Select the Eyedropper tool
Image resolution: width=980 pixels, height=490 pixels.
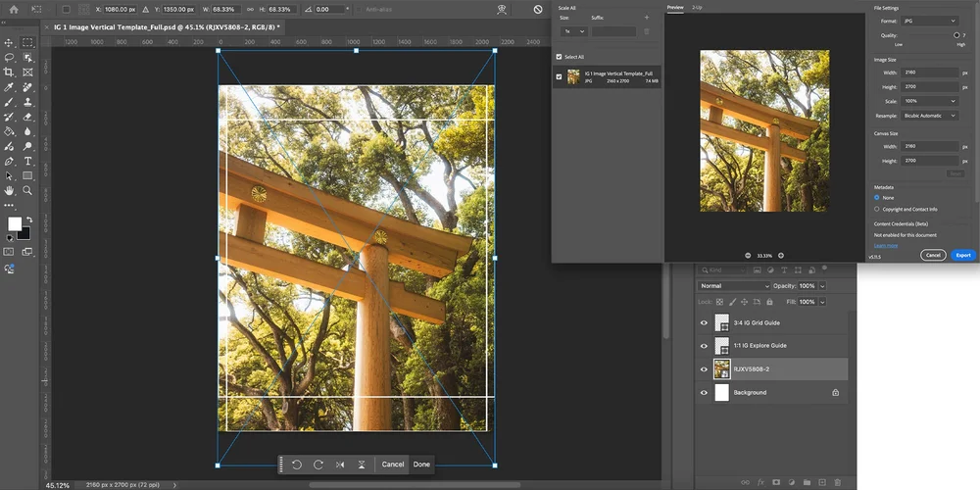click(x=9, y=87)
